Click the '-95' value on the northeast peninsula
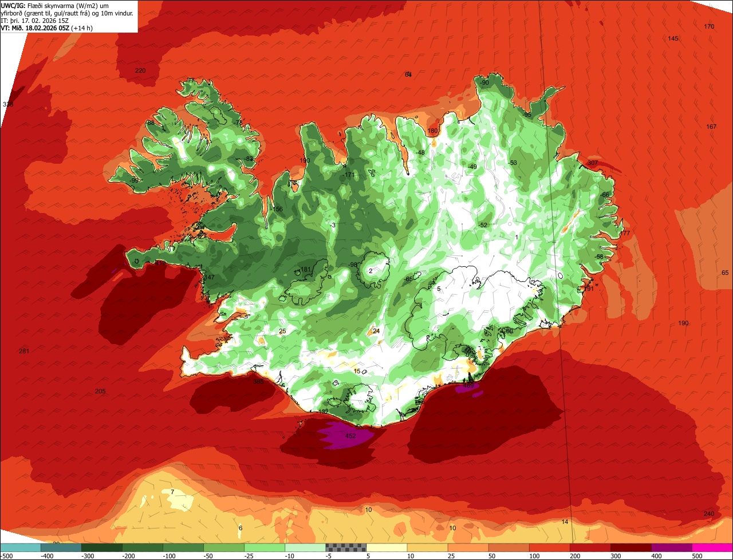Viewport: 733px width, 560px height. (x=527, y=115)
